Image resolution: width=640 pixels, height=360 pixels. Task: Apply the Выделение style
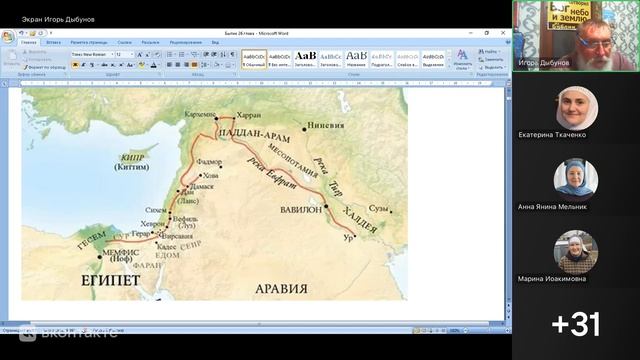(433, 60)
